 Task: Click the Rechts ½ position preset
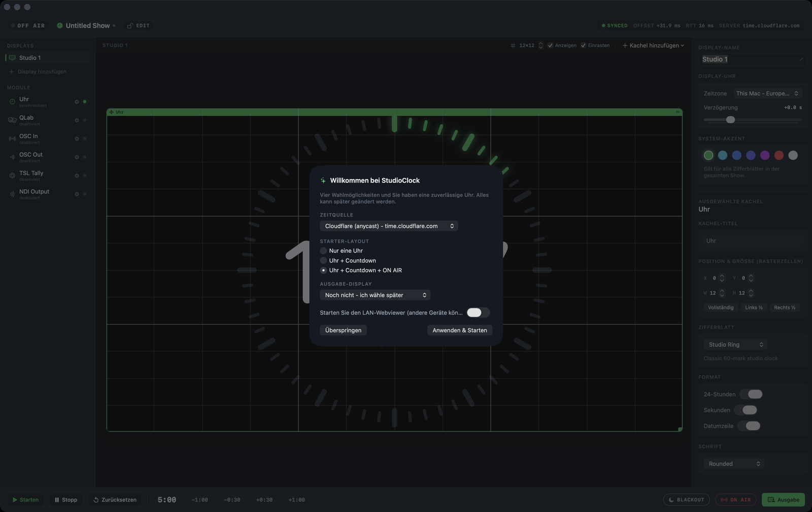(x=785, y=308)
